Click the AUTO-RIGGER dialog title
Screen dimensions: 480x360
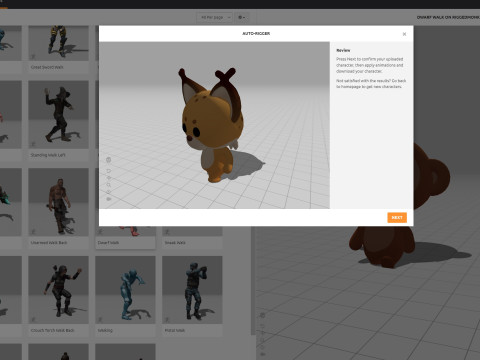tap(256, 34)
